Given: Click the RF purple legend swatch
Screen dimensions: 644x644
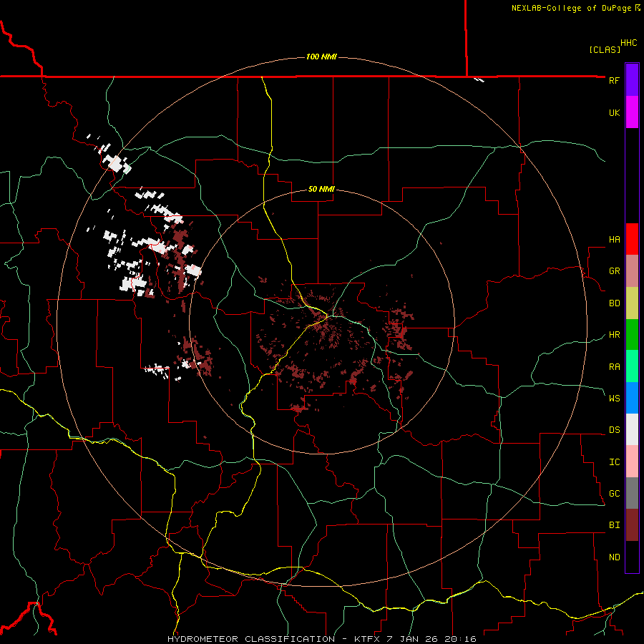Looking at the screenshot, I should tap(632, 80).
